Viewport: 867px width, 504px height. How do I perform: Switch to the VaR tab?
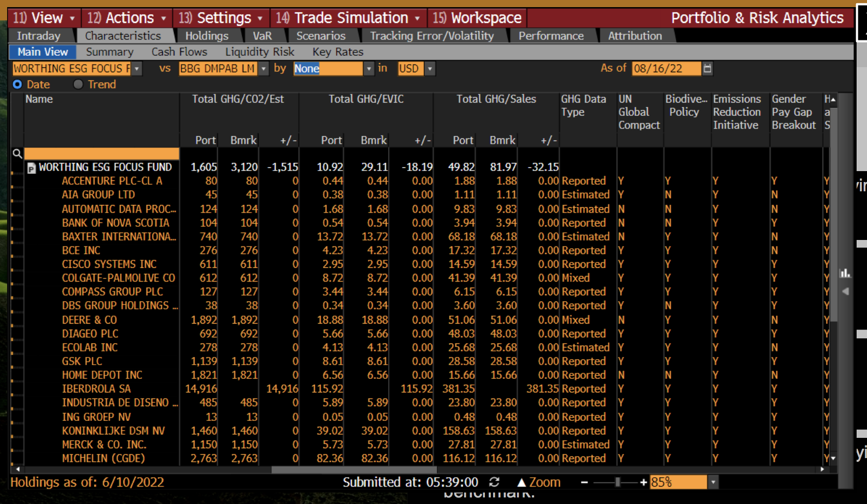point(262,36)
